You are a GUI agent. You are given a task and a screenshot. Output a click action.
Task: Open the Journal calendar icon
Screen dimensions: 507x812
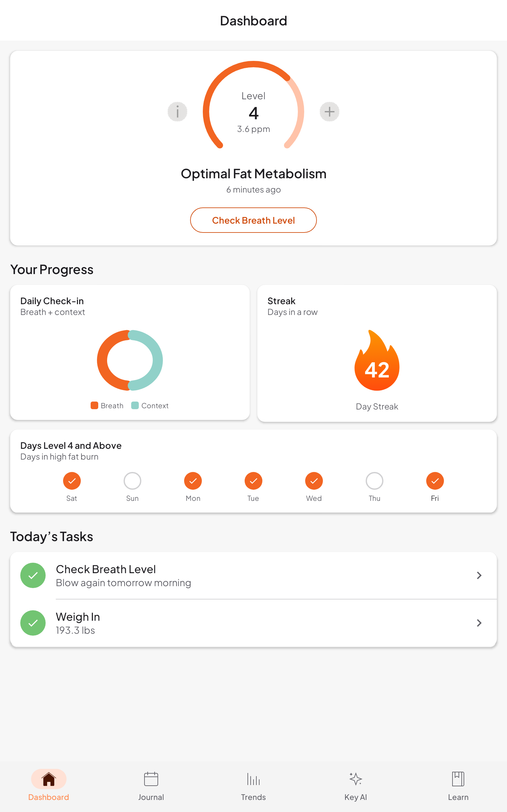tap(151, 779)
